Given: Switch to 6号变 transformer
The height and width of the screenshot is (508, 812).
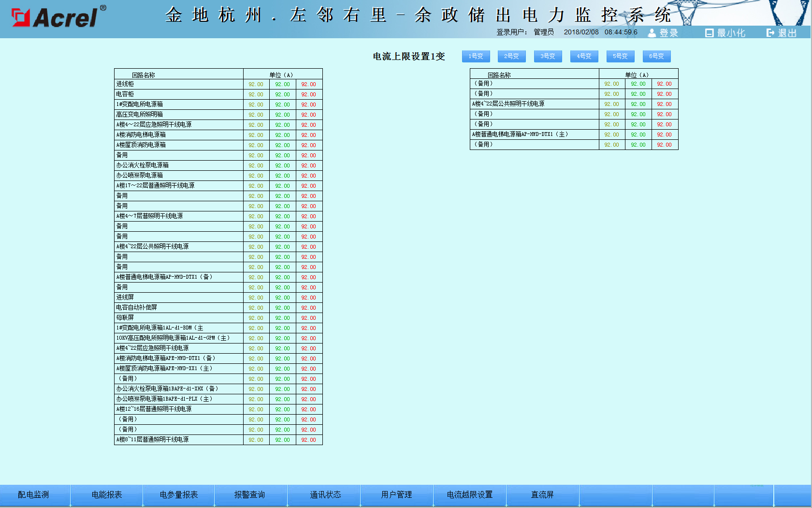Looking at the screenshot, I should (x=656, y=56).
